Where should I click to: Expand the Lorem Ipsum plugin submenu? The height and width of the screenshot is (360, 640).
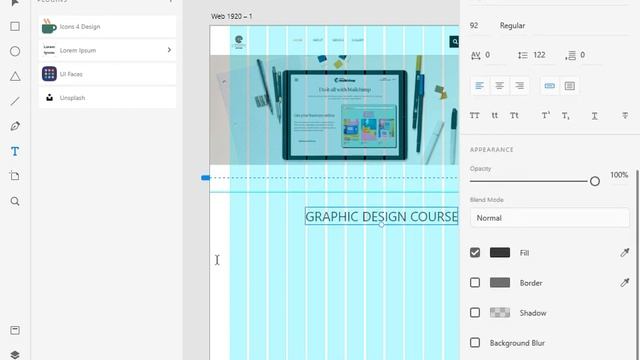pyautogui.click(x=169, y=50)
